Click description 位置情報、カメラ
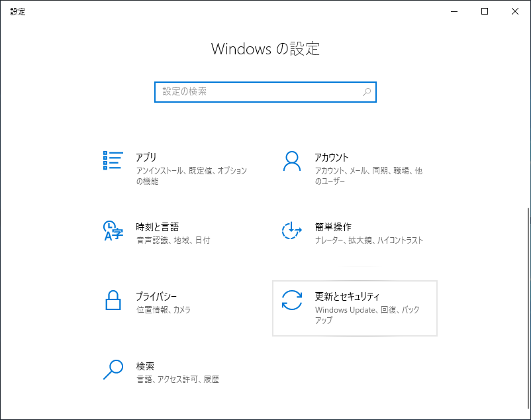Viewport: 531px width, 420px height. pos(164,309)
